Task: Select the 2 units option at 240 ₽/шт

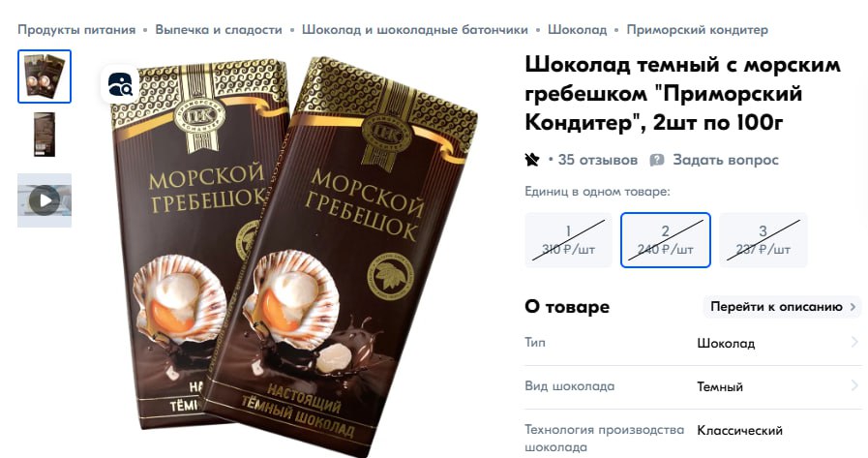Action: 666,240
